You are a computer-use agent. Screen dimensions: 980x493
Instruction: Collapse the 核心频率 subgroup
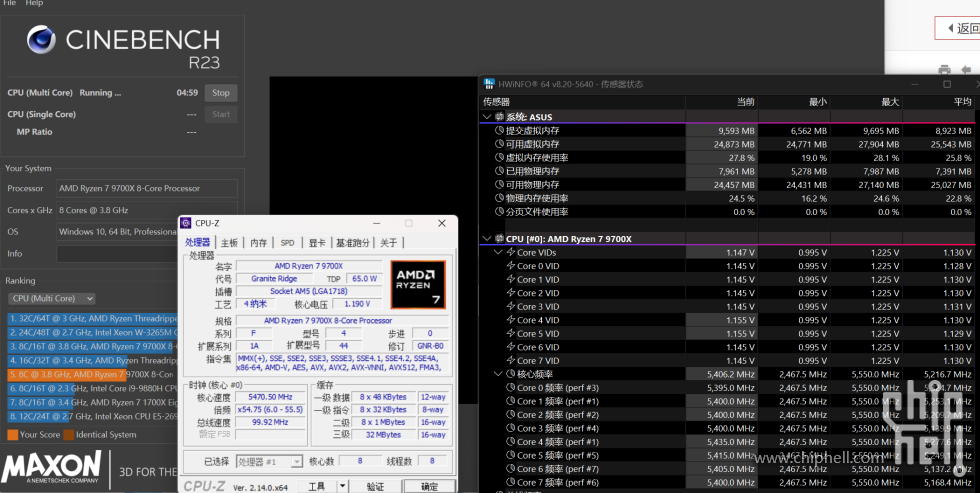pos(498,374)
